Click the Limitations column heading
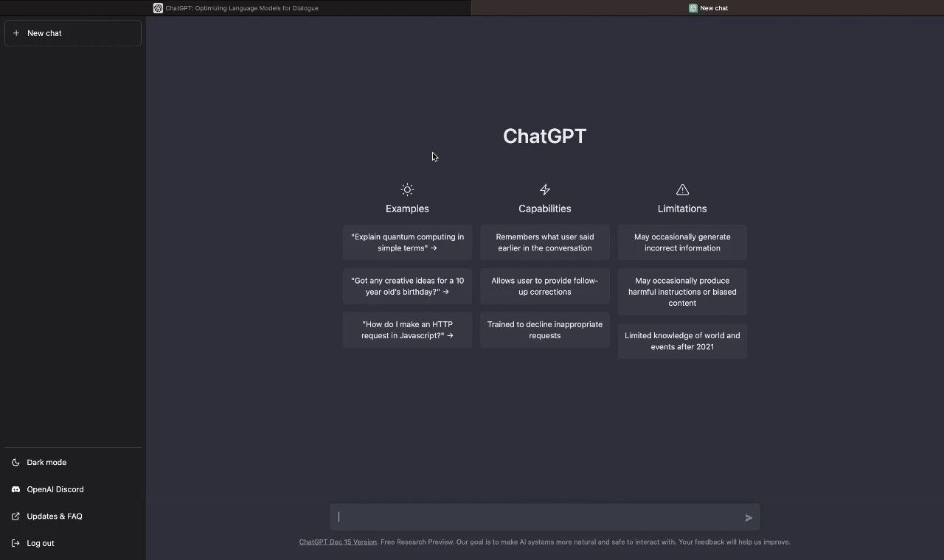Viewport: 944px width, 560px height. pyautogui.click(x=682, y=209)
